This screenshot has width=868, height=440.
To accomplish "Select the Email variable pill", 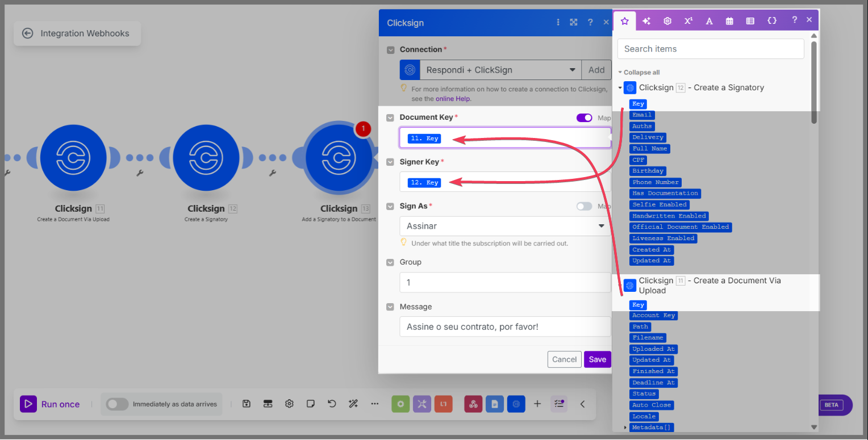I will click(x=642, y=115).
